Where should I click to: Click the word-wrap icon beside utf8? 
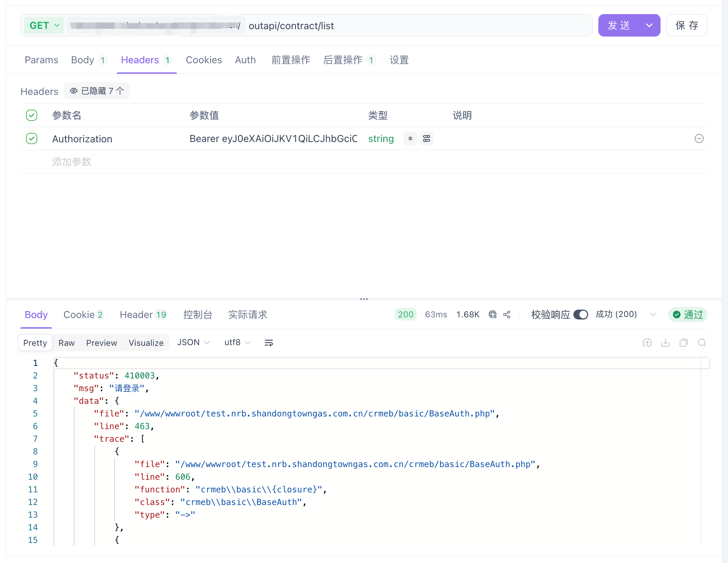tap(269, 343)
